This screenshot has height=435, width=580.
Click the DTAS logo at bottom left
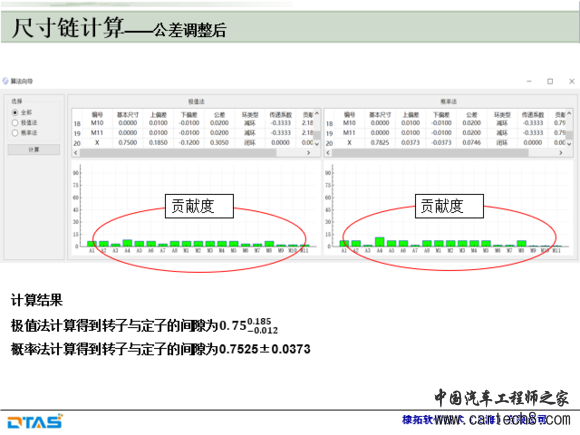pos(35,422)
